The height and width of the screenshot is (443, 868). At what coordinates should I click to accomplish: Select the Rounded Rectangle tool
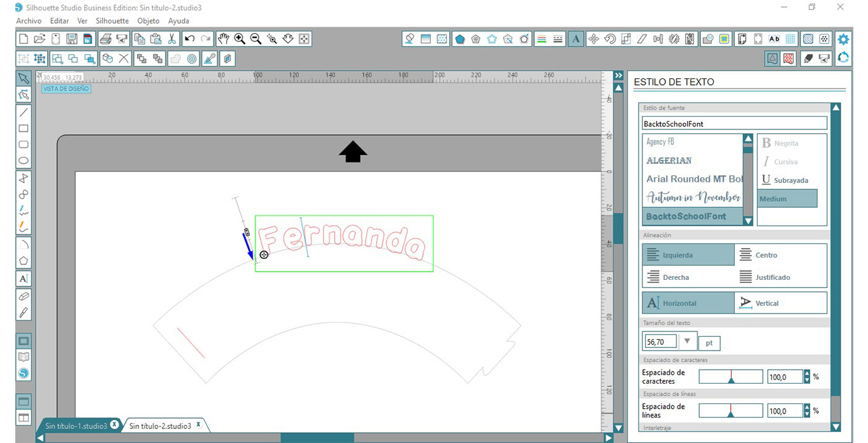coord(24,145)
